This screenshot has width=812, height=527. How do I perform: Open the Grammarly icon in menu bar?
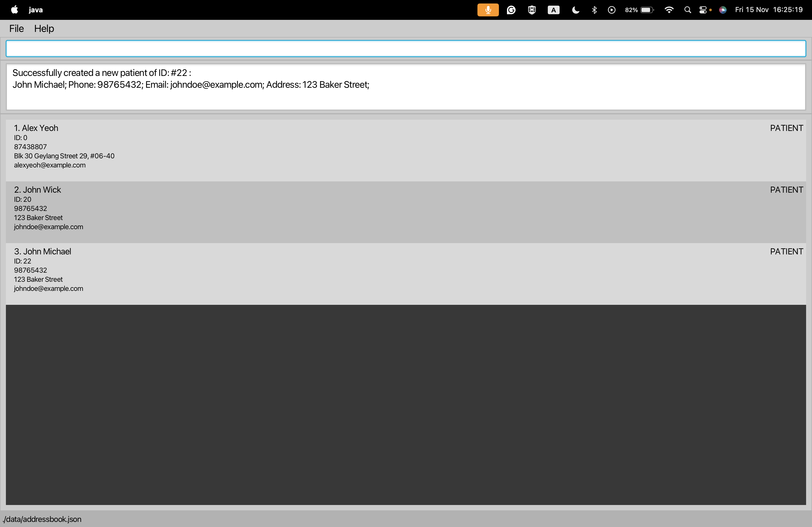[511, 10]
